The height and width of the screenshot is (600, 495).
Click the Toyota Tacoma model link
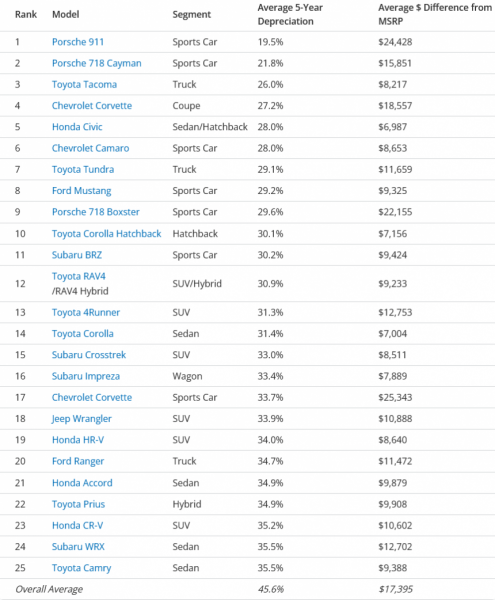[x=84, y=85]
